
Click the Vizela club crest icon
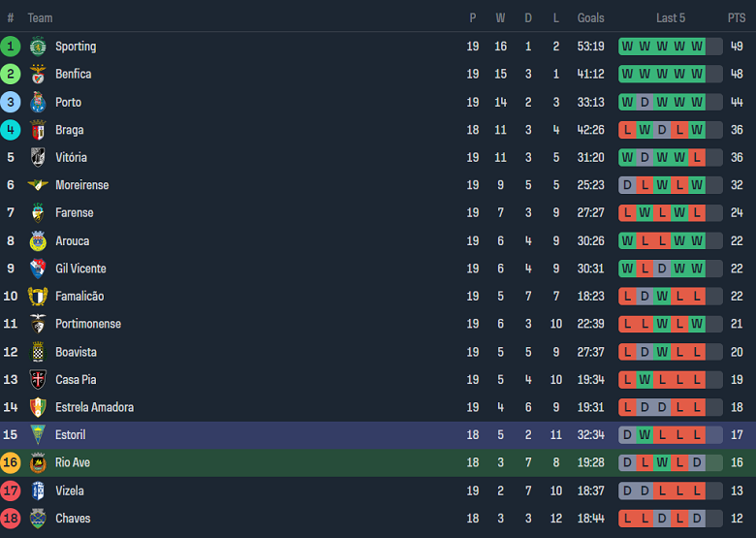pos(38,491)
